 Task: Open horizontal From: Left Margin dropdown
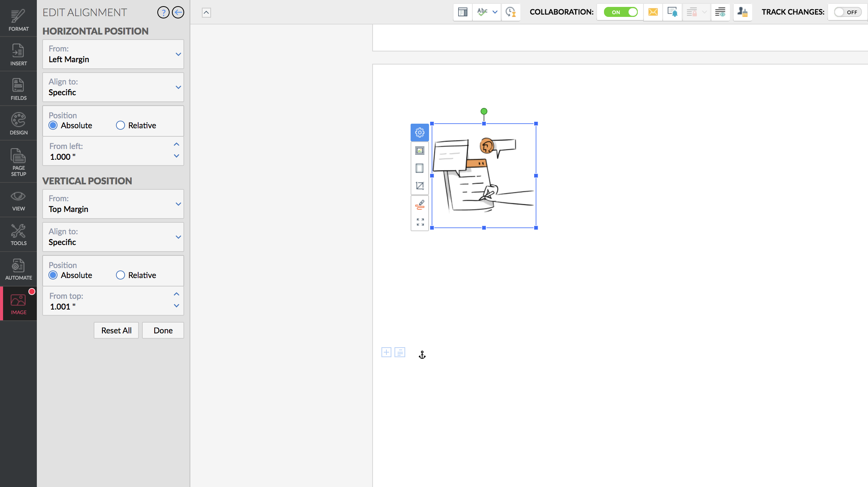113,55
